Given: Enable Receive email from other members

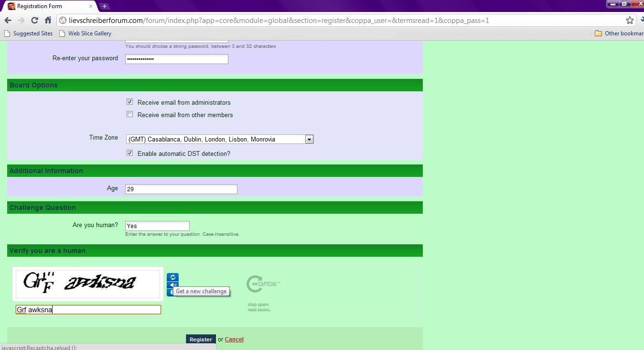Looking at the screenshot, I should point(129,114).
